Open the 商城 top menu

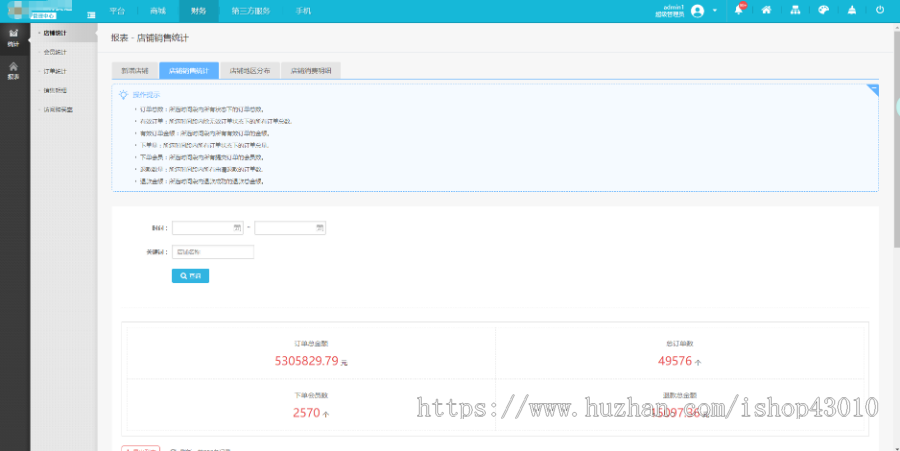[157, 11]
